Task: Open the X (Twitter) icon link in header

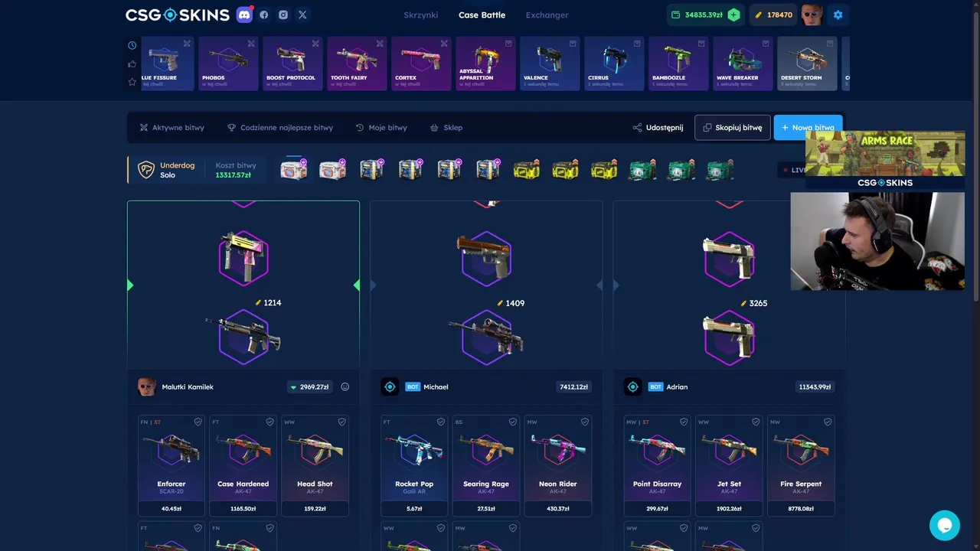Action: (302, 15)
